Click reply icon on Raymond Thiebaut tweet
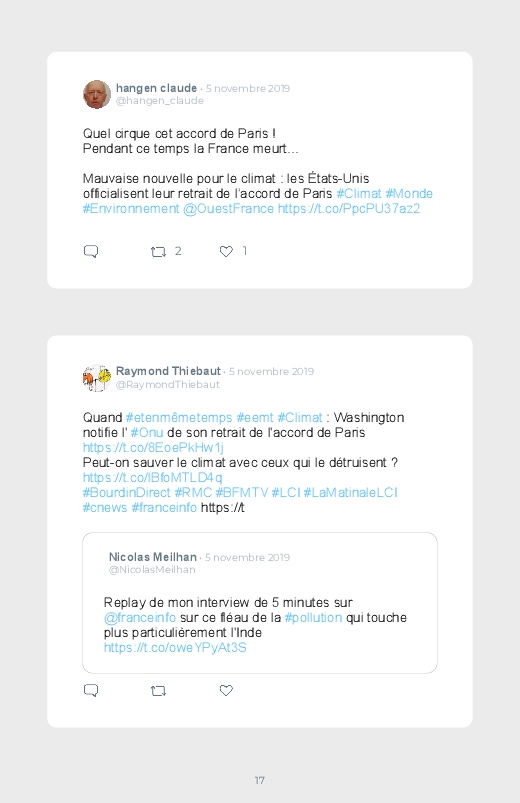This screenshot has width=520, height=803. pyautogui.click(x=91, y=690)
